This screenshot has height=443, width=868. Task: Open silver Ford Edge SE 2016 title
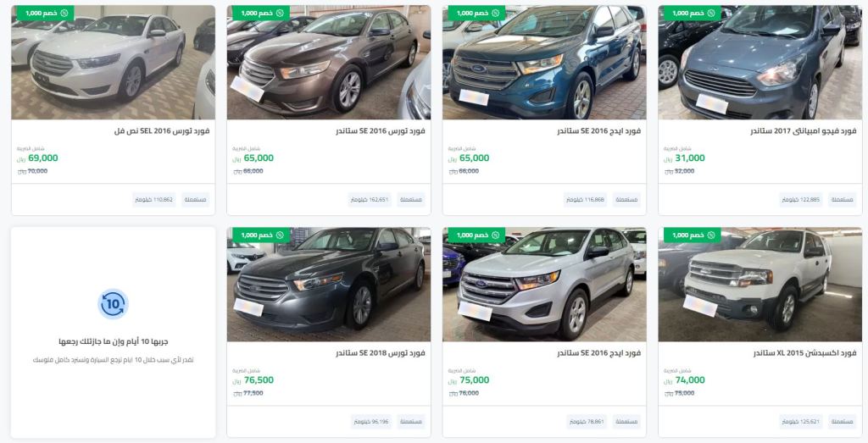tap(599, 353)
